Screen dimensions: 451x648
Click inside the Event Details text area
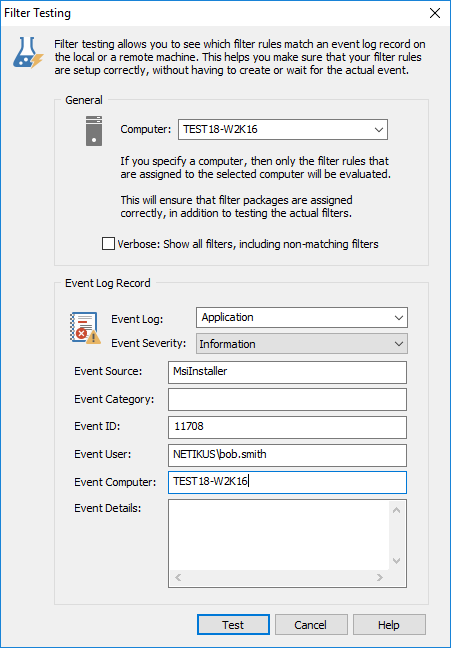(x=279, y=536)
